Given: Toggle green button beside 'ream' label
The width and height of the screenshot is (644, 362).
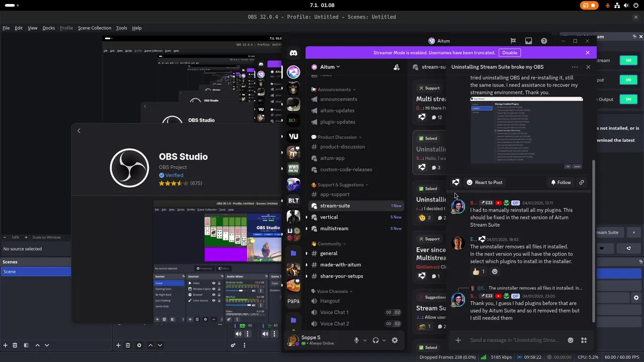Looking at the screenshot, I should tap(628, 60).
